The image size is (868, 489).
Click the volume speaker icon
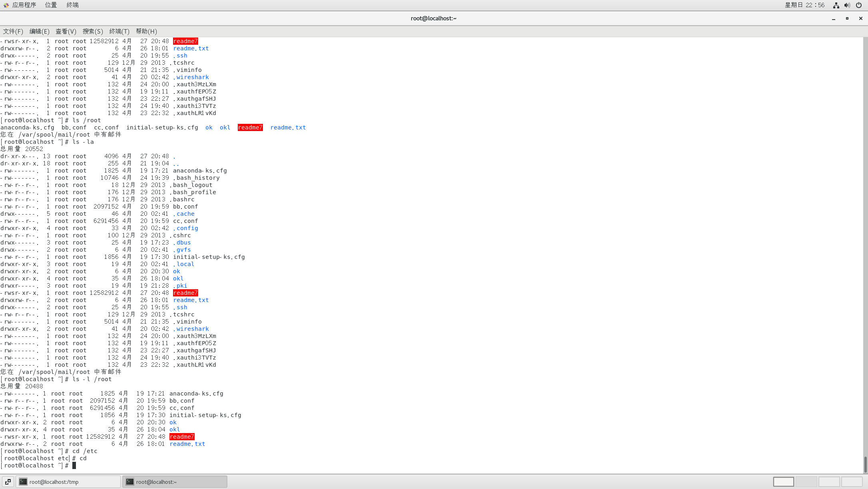[847, 5]
